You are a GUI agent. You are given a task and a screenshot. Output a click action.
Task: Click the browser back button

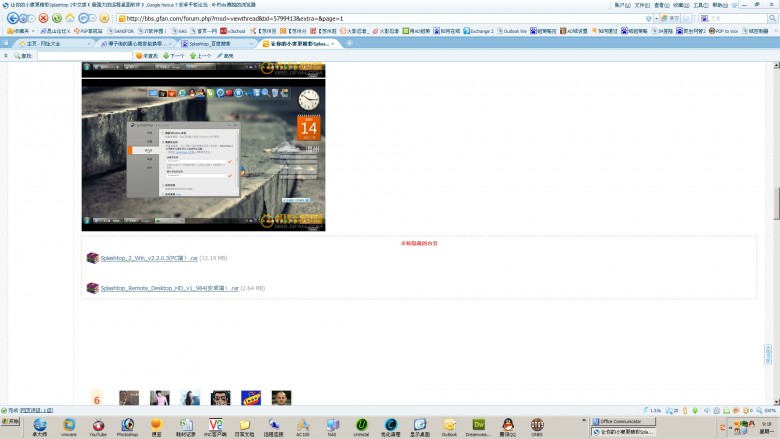(13, 18)
